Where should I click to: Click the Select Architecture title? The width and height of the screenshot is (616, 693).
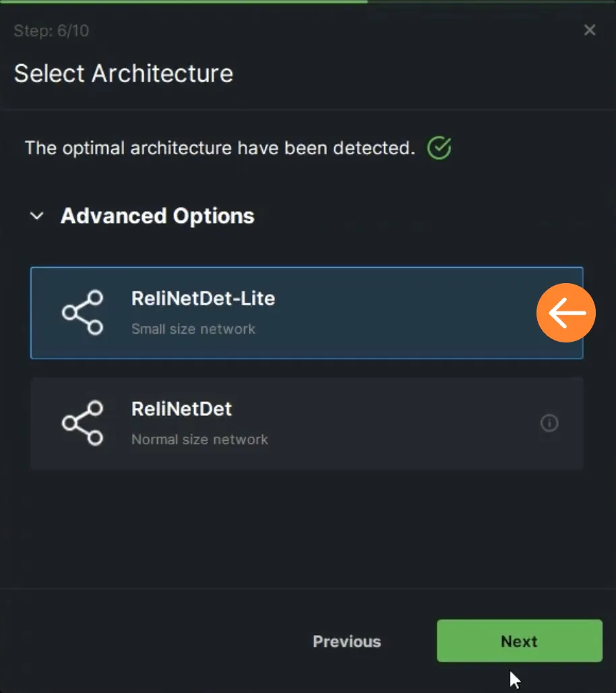124,73
